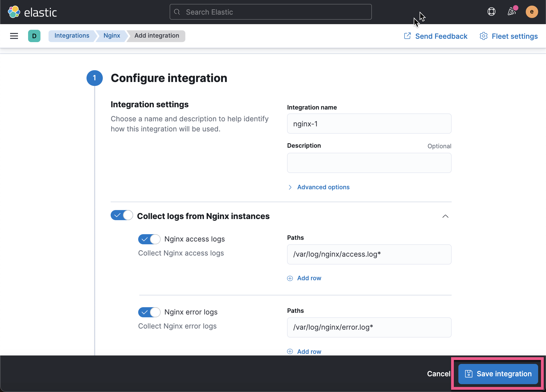Open user profile avatar 'e'

(x=532, y=12)
